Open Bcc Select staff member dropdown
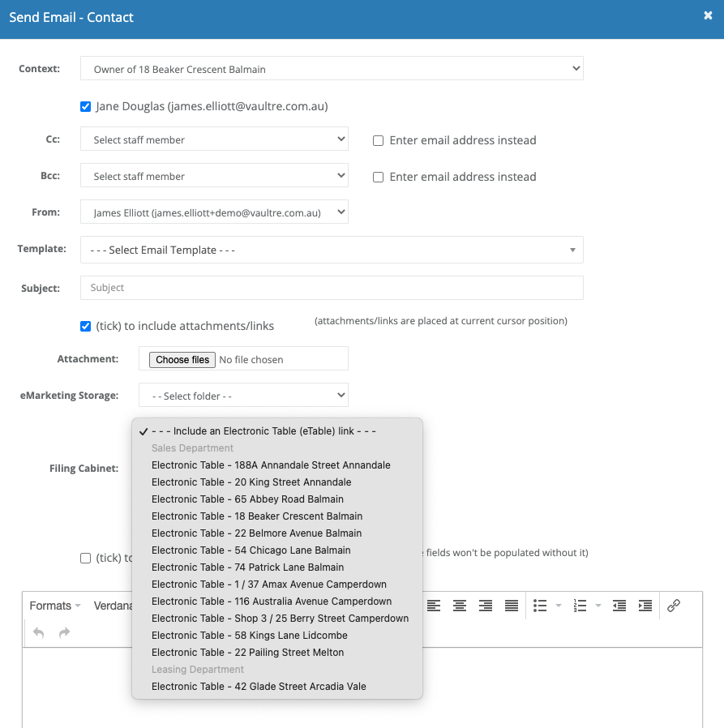Viewport: 724px width, 728px height. click(214, 175)
